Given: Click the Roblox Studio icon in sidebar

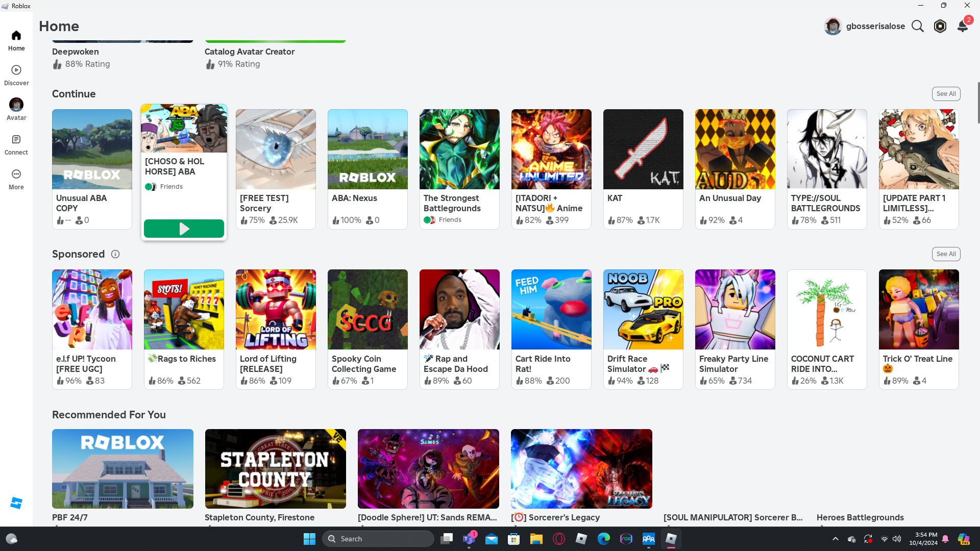Looking at the screenshot, I should coord(16,503).
